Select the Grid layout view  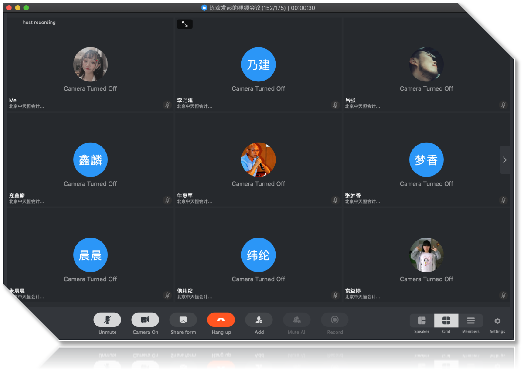click(446, 321)
